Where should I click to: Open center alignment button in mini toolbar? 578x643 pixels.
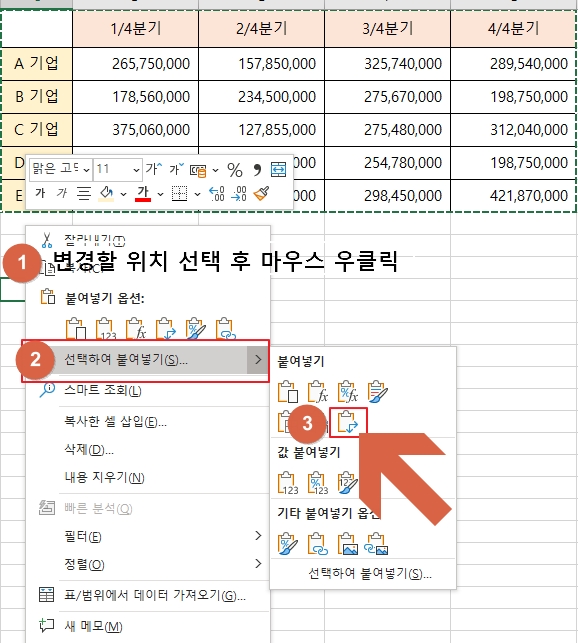pyautogui.click(x=84, y=193)
